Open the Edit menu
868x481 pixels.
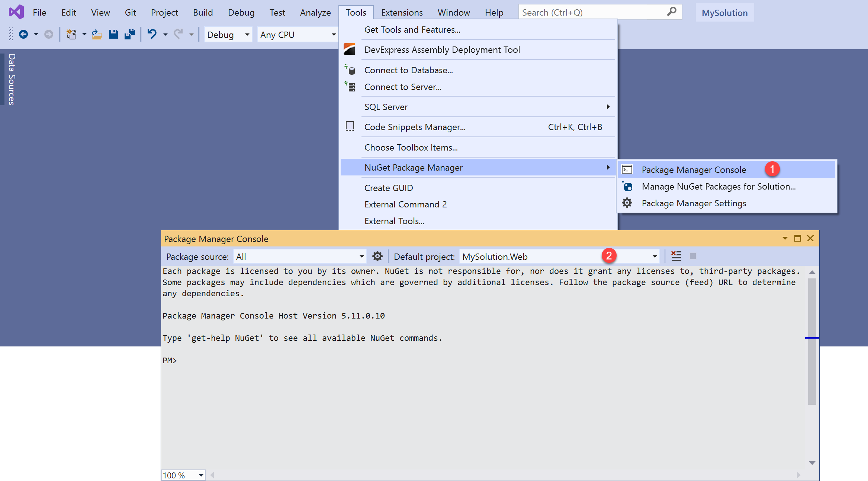pyautogui.click(x=69, y=12)
